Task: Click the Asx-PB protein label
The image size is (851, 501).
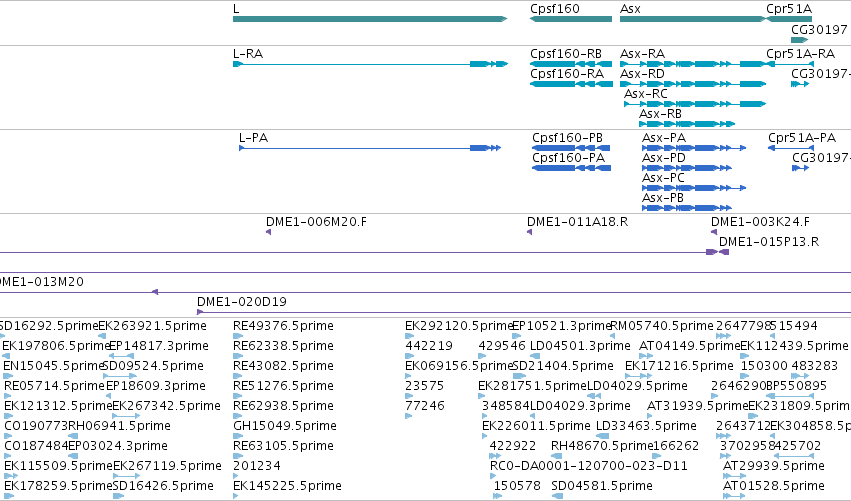Action: [663, 198]
